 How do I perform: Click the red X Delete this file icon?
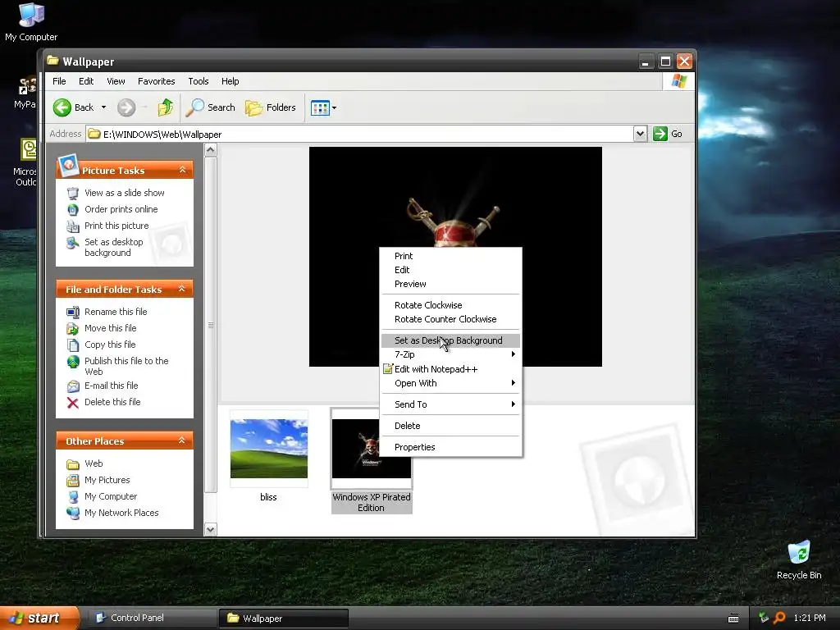(73, 402)
